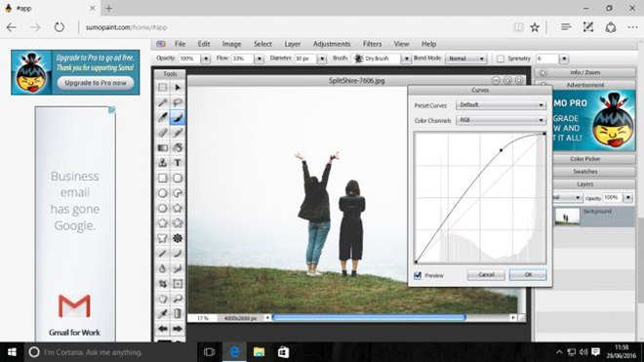Viewport: 644px width, 362px height.
Task: Activate the Gradient fill tool
Action: pos(163,147)
